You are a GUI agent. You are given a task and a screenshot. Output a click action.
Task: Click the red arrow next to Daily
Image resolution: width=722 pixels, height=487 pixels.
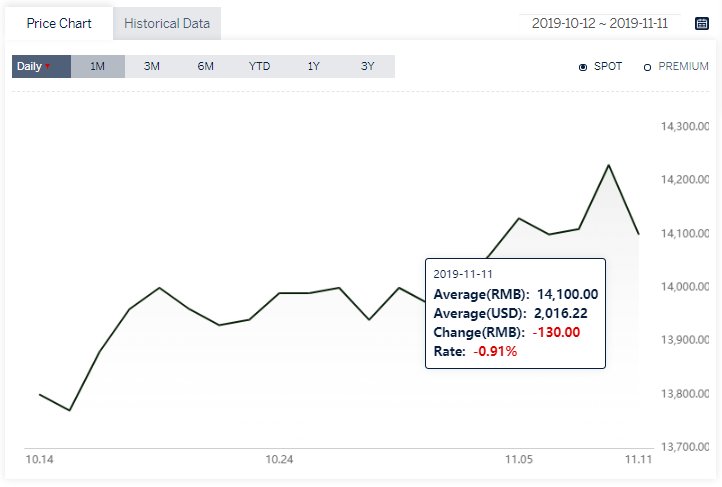pos(47,66)
